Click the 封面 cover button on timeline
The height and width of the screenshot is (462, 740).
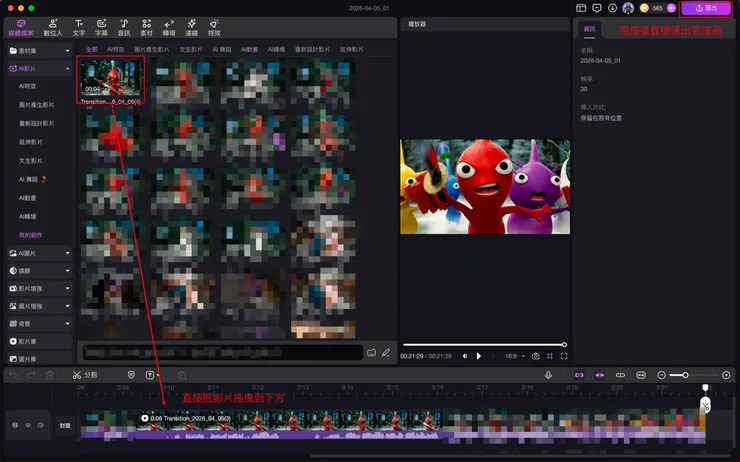pos(64,425)
